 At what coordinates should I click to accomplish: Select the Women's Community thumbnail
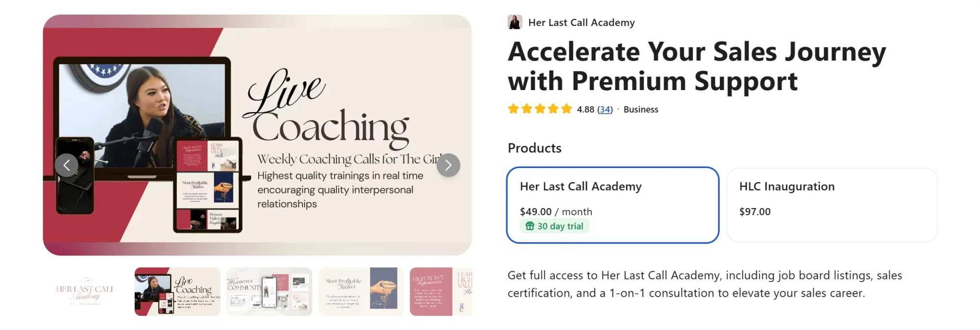[x=269, y=292]
